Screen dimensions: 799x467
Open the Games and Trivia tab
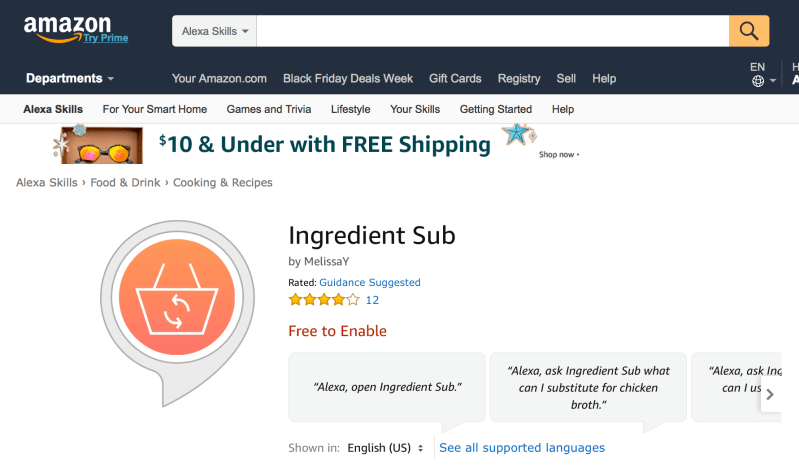pos(269,109)
